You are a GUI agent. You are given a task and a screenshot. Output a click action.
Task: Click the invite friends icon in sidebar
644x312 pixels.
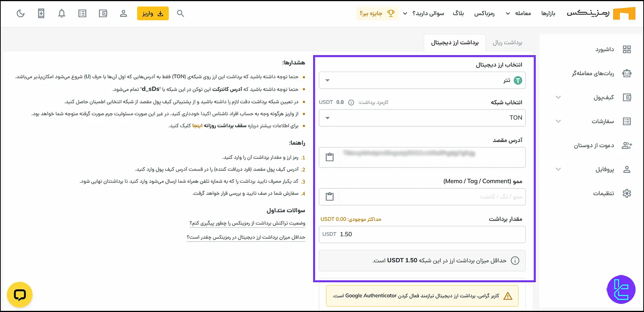pos(627,145)
